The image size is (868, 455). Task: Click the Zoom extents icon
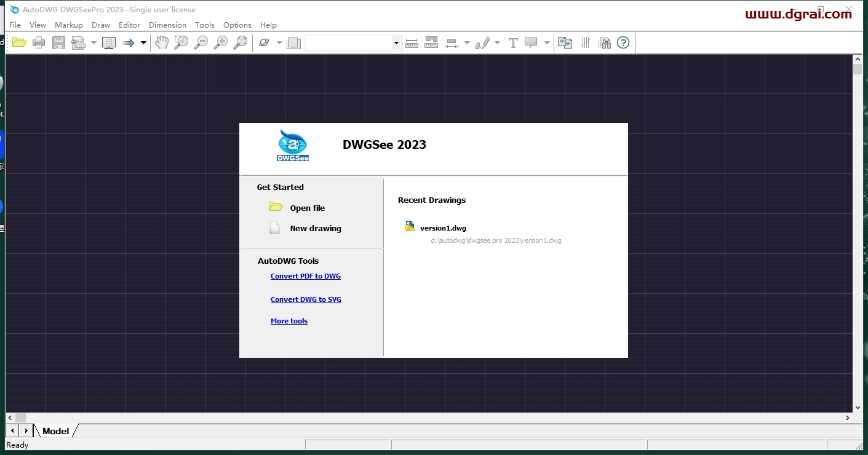pyautogui.click(x=240, y=42)
